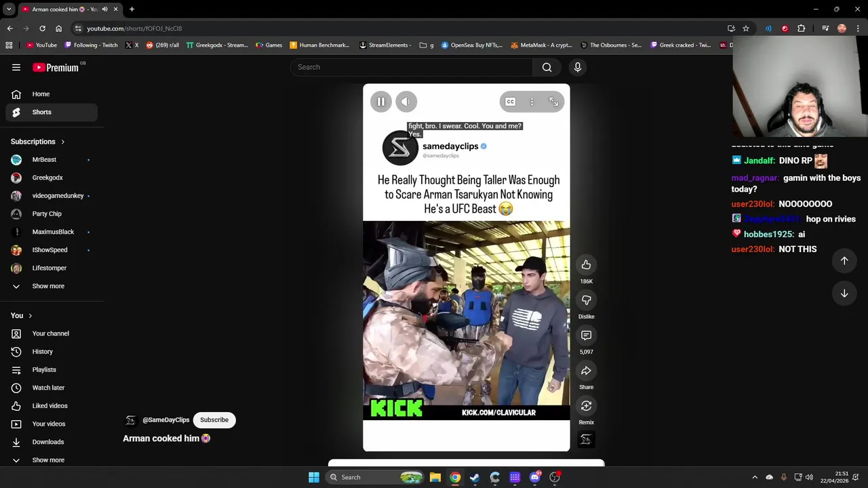Open the videogamedunkey subscription
868x488 pixels.
tap(52, 196)
